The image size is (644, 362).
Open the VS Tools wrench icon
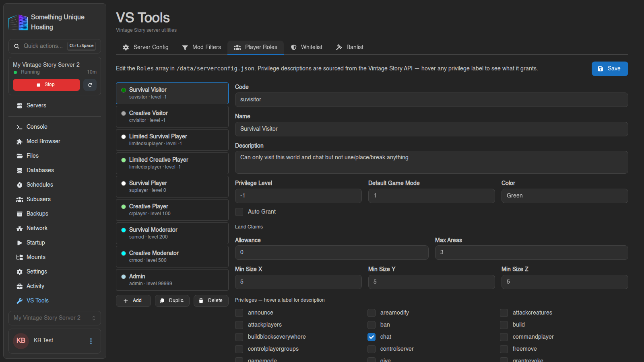click(19, 301)
